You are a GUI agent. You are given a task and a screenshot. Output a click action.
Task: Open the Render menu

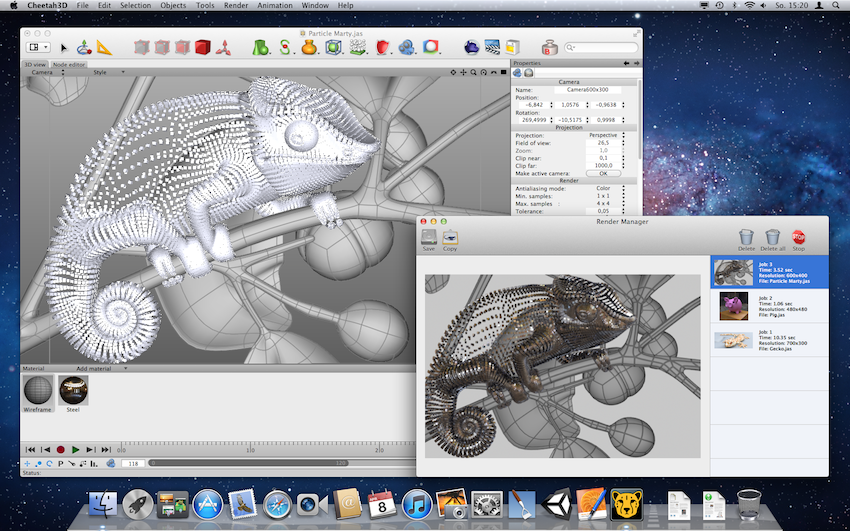(236, 6)
